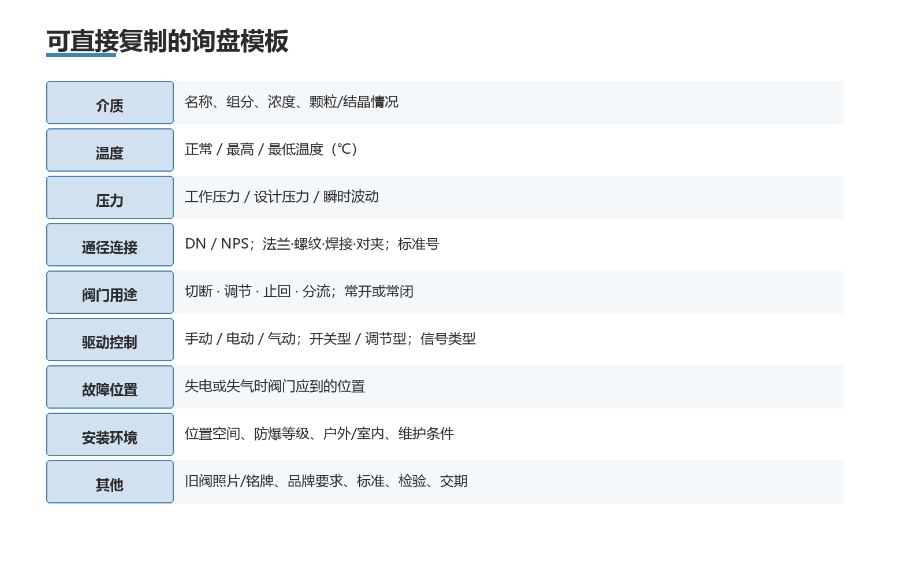924x578 pixels.
Task: Select text DN / NPS；法兰·螺纹·焊接·对夹；标准号
Action: click(x=312, y=244)
